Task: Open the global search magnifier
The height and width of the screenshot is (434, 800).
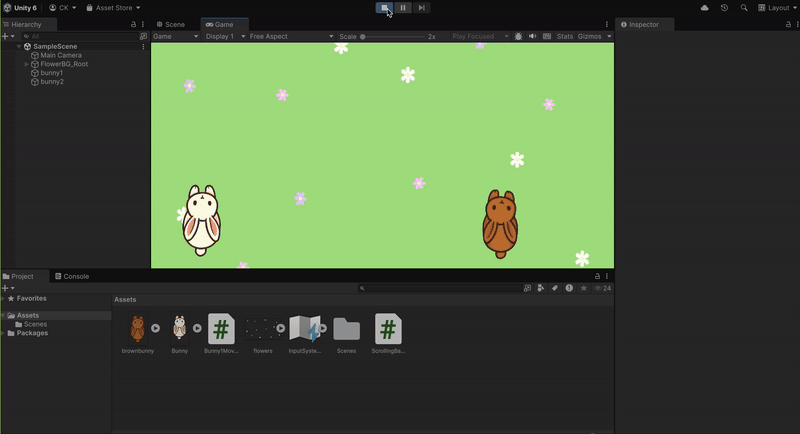Action: (x=744, y=8)
